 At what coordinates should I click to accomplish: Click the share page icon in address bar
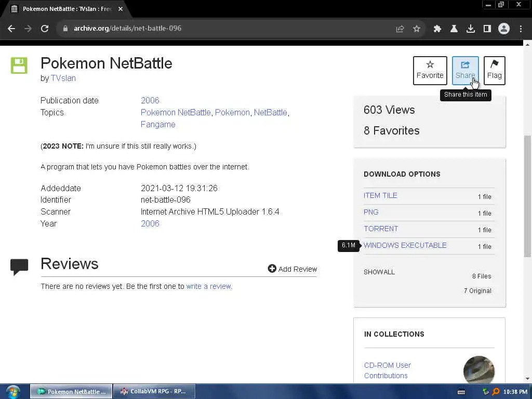tap(400, 29)
